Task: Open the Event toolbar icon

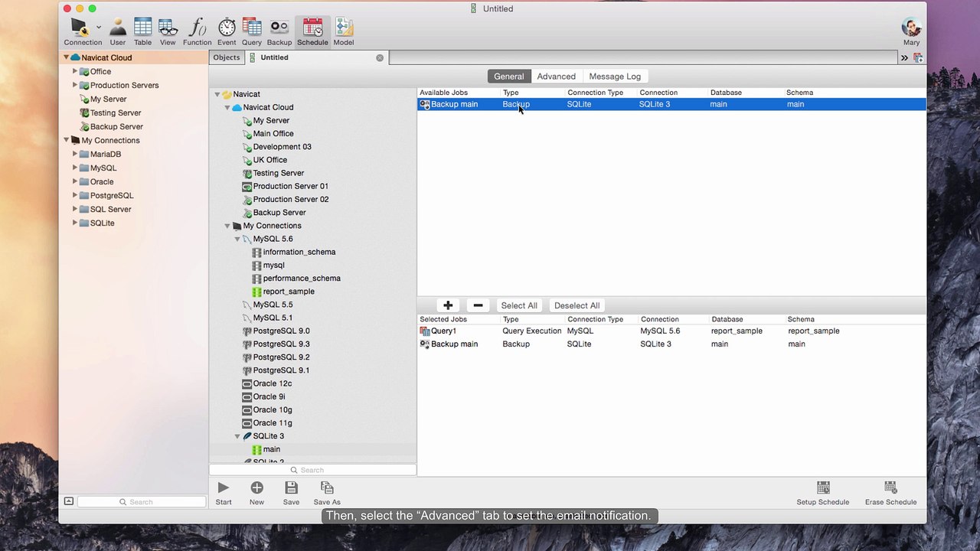Action: click(227, 28)
